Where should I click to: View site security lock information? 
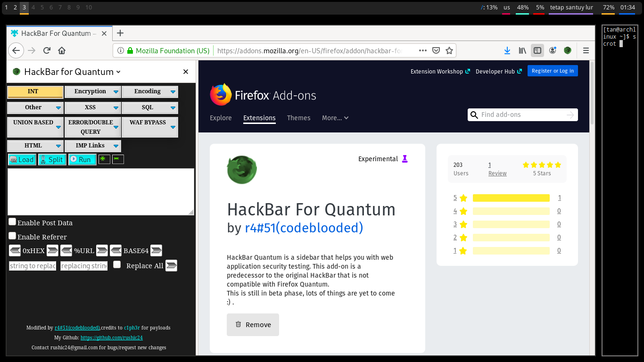[x=131, y=50]
